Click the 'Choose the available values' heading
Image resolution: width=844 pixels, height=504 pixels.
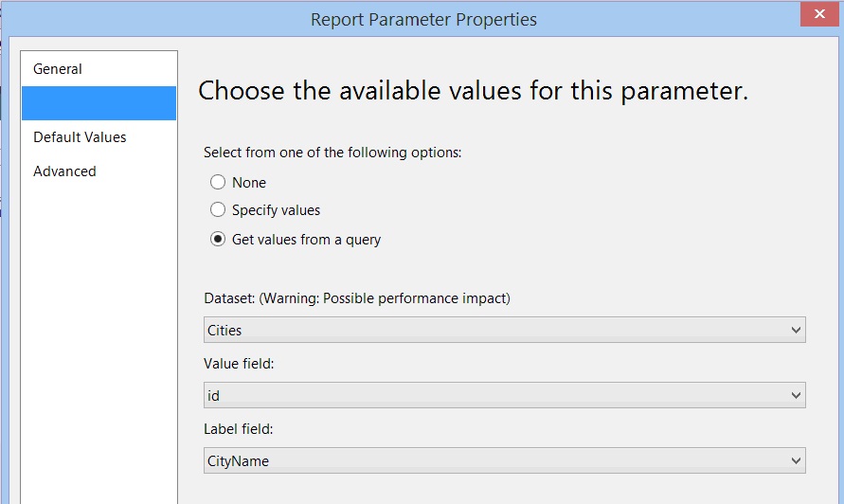click(x=473, y=91)
